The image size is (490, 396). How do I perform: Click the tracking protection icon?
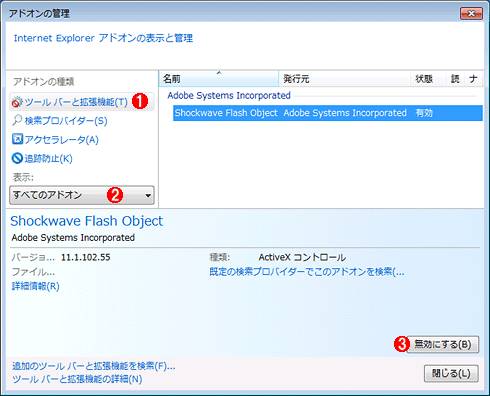click(x=17, y=158)
